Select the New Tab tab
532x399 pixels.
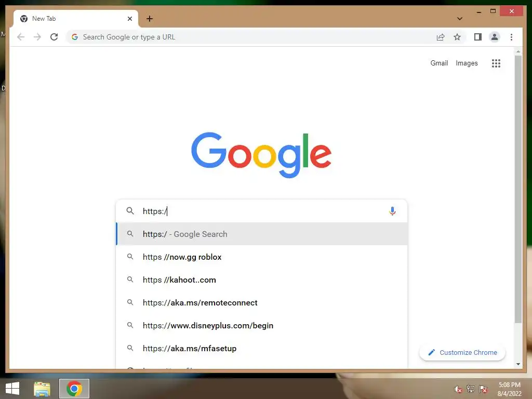[76, 19]
